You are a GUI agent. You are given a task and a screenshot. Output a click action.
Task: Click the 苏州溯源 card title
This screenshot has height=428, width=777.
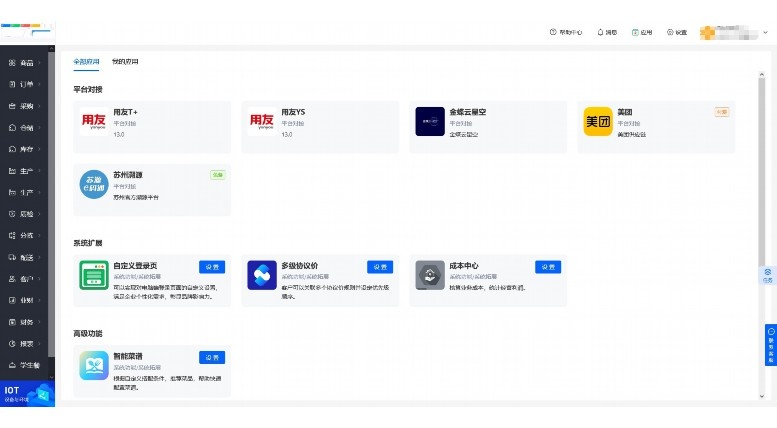point(128,175)
